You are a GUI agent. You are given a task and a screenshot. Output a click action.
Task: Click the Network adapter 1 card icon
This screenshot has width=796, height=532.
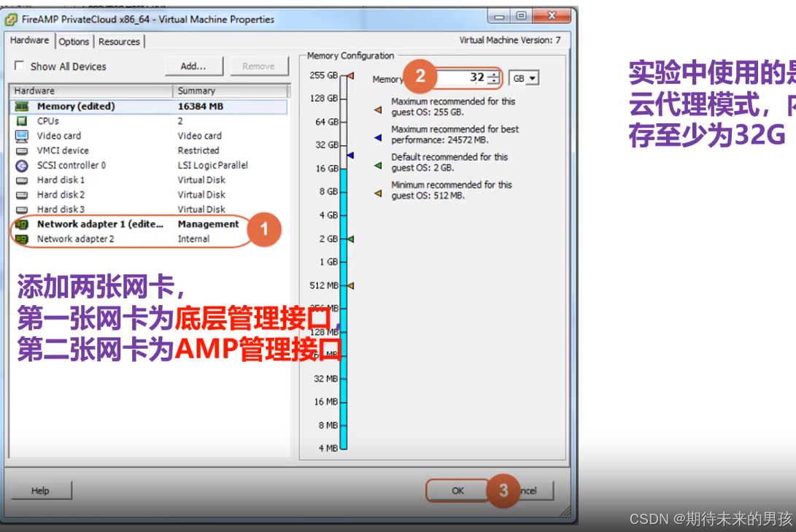(22, 224)
